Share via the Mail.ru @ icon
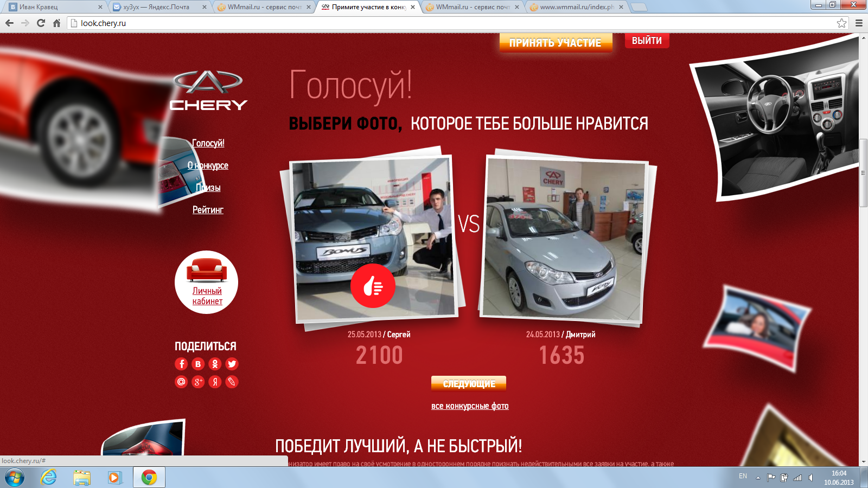Image resolution: width=868 pixels, height=488 pixels. [181, 382]
